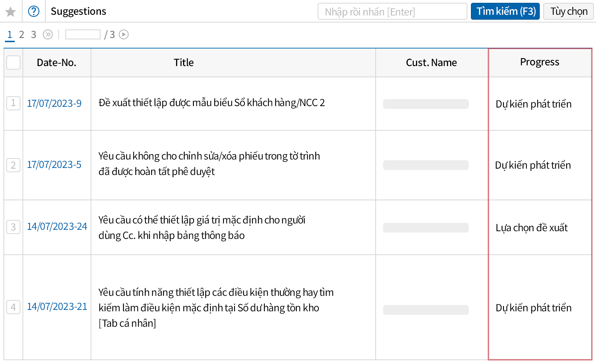Go to page 2
596x364 pixels.
pos(22,34)
